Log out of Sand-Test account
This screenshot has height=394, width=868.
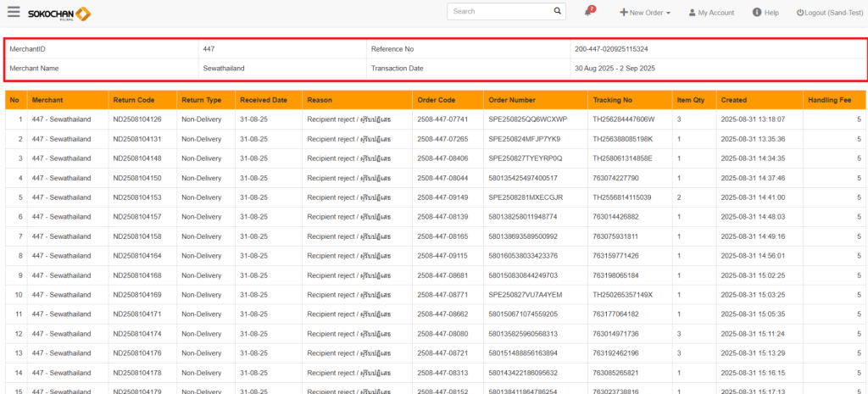tap(830, 13)
